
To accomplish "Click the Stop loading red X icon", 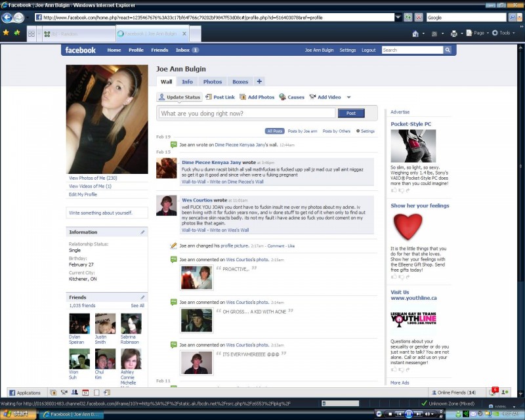I will [419, 18].
